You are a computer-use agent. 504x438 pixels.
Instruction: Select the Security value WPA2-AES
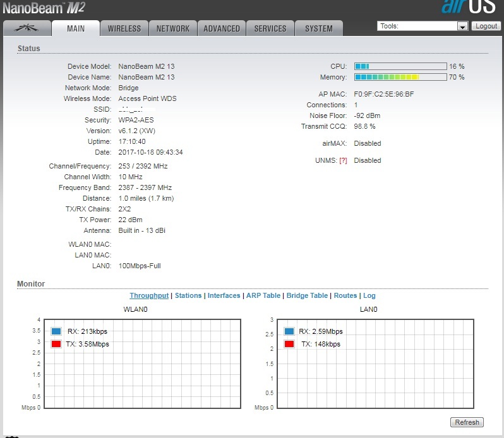tap(136, 120)
